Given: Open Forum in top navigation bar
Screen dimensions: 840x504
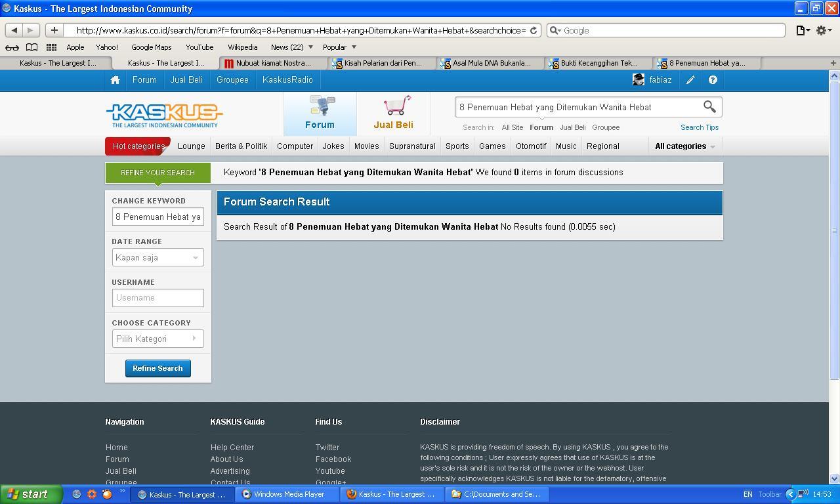Looking at the screenshot, I should (144, 80).
